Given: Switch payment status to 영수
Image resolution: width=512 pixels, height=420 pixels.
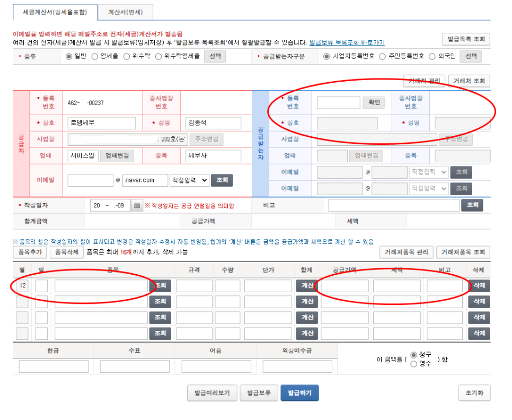Looking at the screenshot, I should [413, 363].
